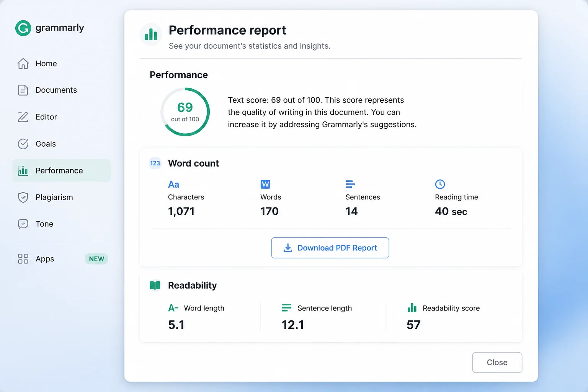Click the Documents page icon
The height and width of the screenshot is (392, 588).
(23, 90)
